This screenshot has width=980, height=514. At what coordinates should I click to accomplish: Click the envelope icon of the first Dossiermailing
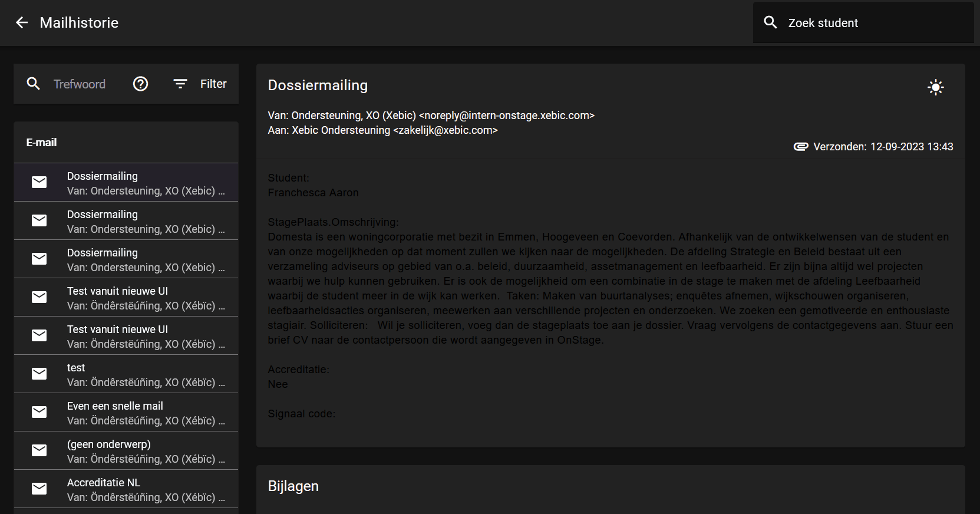click(x=39, y=182)
